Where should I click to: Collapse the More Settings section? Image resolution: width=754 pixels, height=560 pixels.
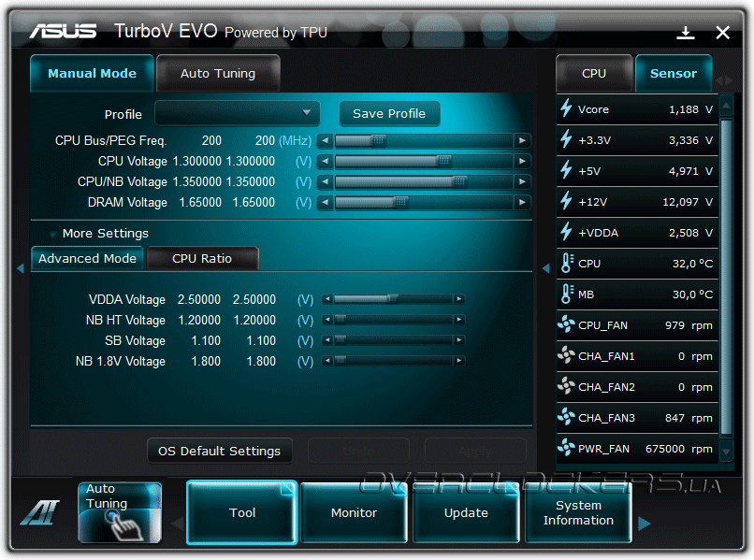(x=53, y=234)
